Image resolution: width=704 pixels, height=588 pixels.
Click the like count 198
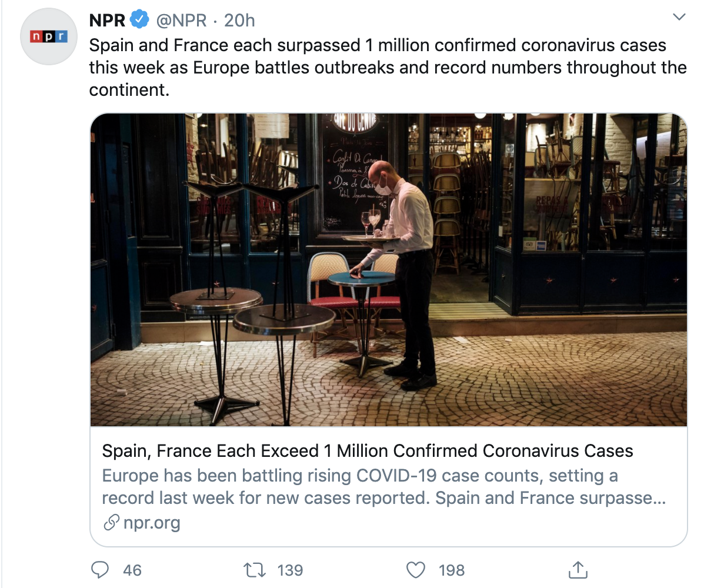click(452, 570)
